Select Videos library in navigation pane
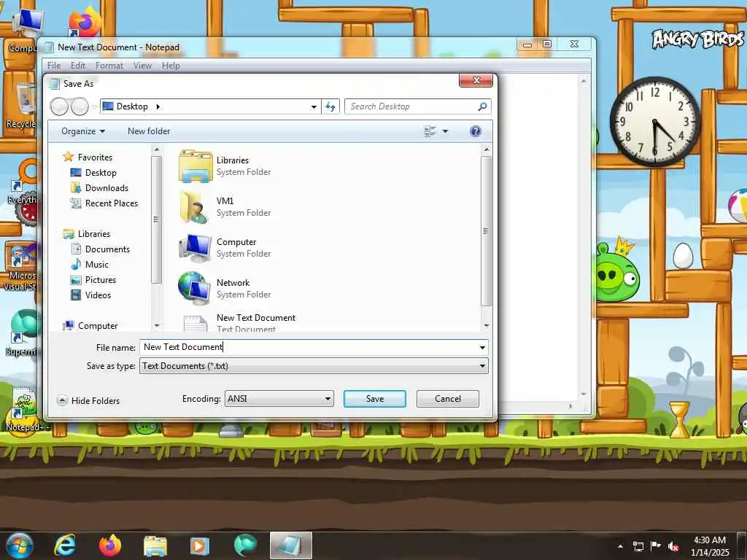This screenshot has width=747, height=560. click(98, 295)
